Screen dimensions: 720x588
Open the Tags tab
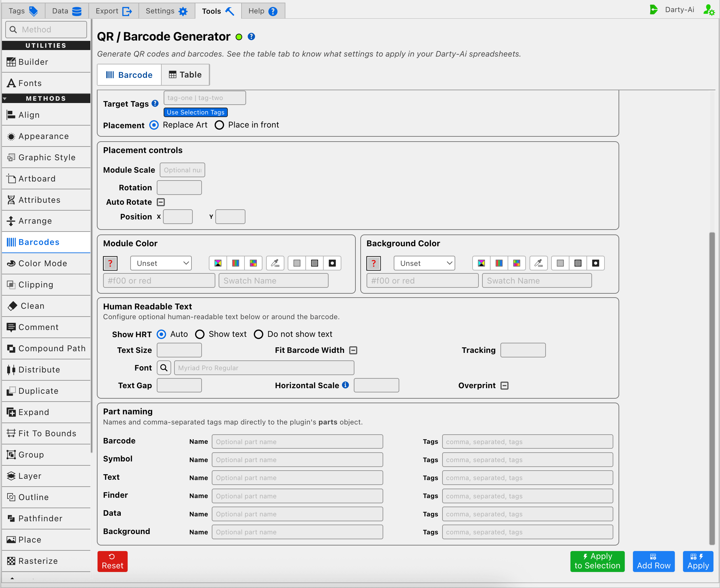tap(23, 11)
